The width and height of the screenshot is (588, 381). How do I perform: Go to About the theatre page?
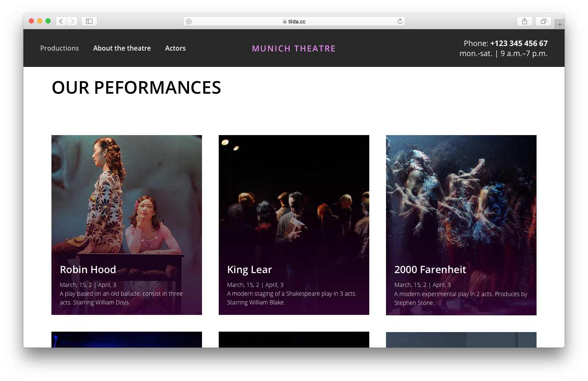pos(122,48)
